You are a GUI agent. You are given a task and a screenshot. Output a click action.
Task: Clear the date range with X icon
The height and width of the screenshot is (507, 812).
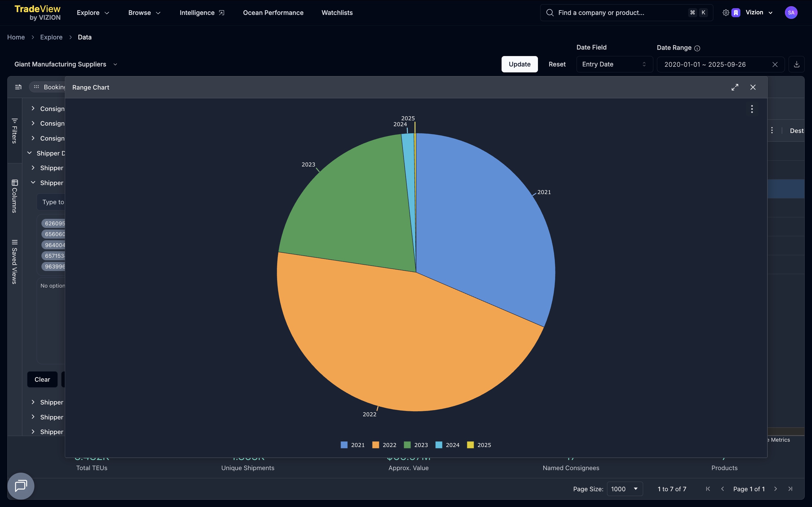[775, 65]
